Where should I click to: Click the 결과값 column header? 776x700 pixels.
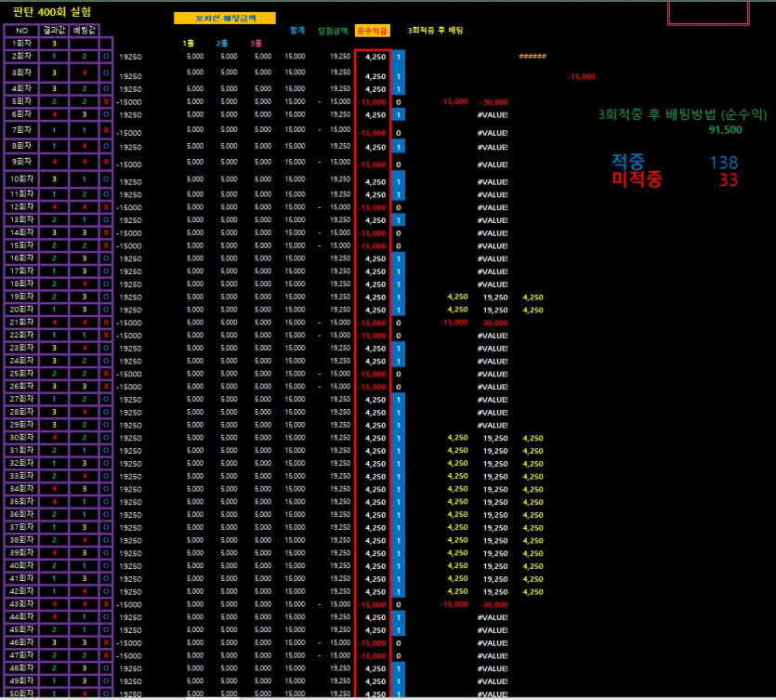(54, 30)
